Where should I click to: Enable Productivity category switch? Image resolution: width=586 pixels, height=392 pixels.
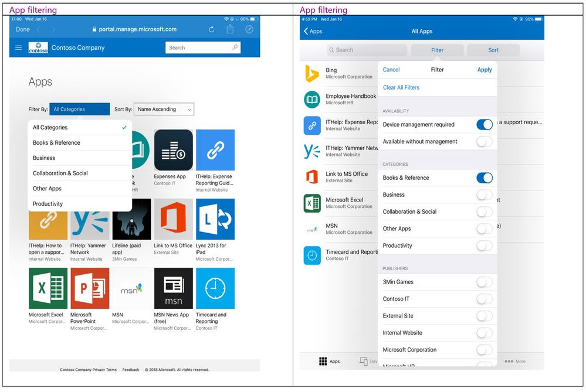click(485, 246)
